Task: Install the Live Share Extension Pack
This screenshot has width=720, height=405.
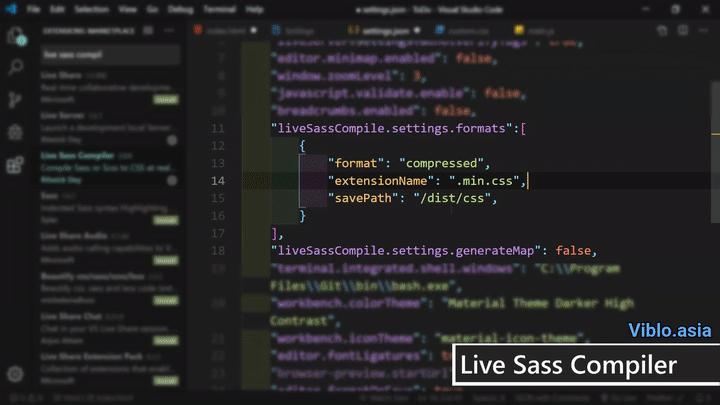Action: tap(166, 381)
